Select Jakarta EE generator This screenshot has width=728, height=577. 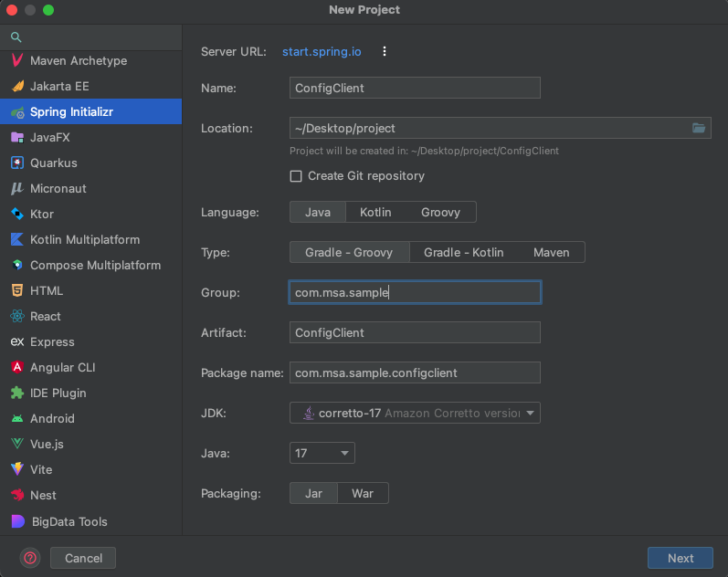(91, 86)
